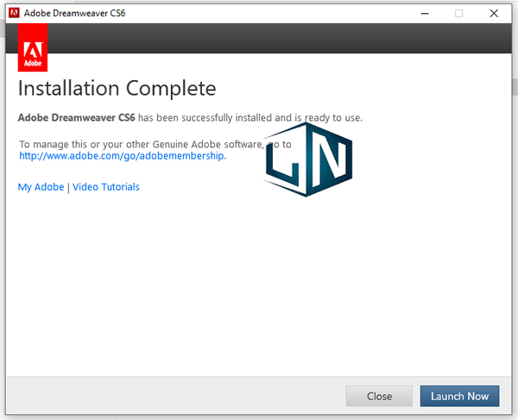Close window with title bar X
518x420 pixels.
click(x=494, y=14)
